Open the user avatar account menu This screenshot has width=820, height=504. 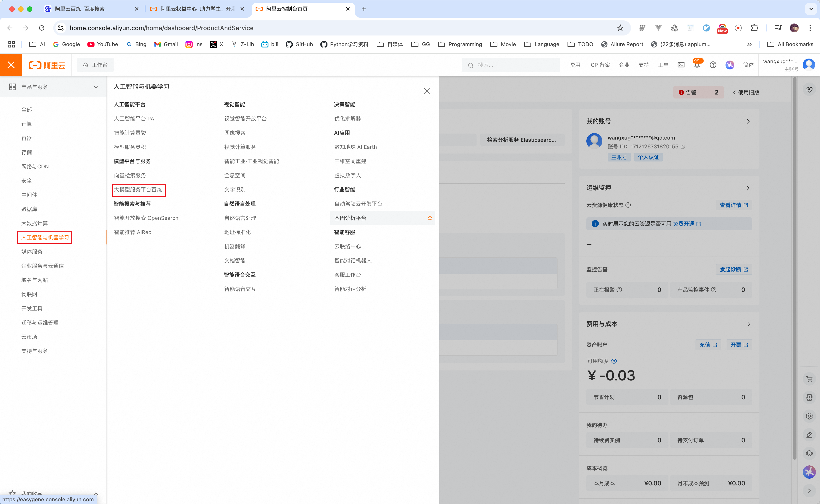(x=809, y=65)
